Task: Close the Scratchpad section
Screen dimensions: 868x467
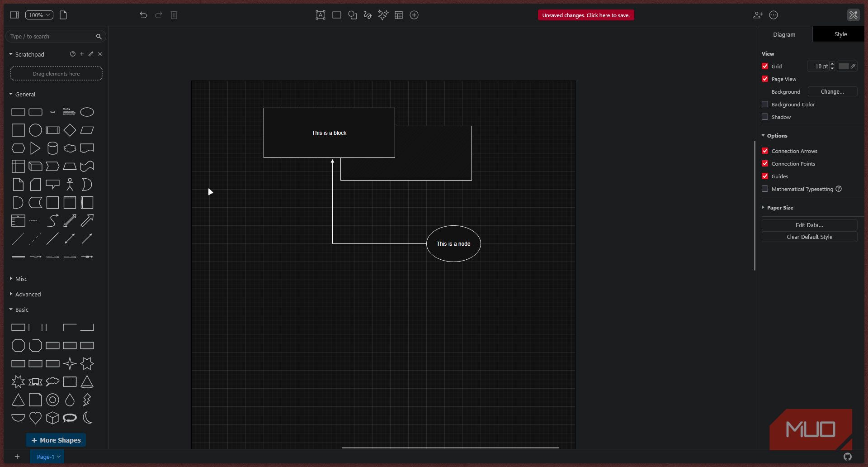Action: (x=100, y=54)
